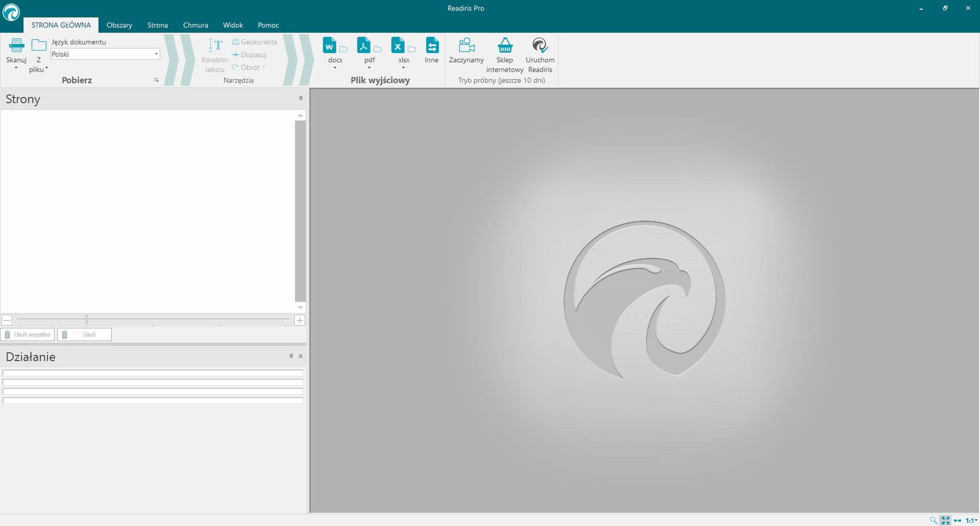Pin the Działanie panel
This screenshot has height=526, width=980.
pyautogui.click(x=291, y=356)
